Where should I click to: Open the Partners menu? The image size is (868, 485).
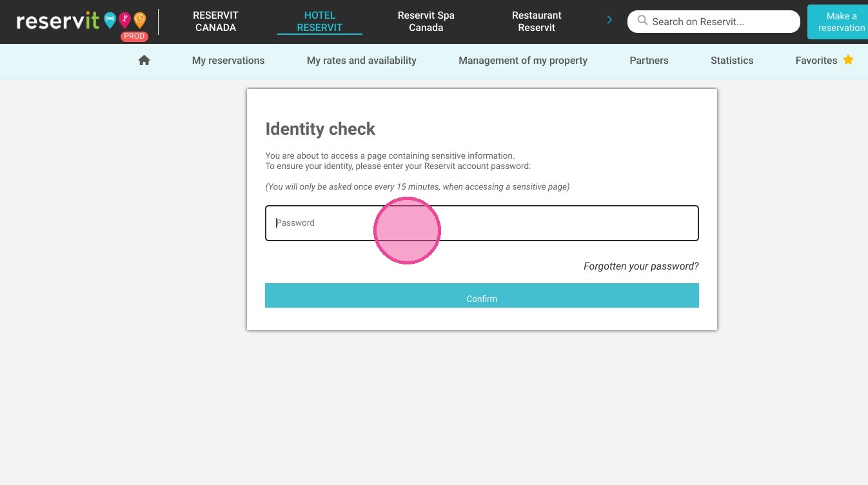coord(649,61)
